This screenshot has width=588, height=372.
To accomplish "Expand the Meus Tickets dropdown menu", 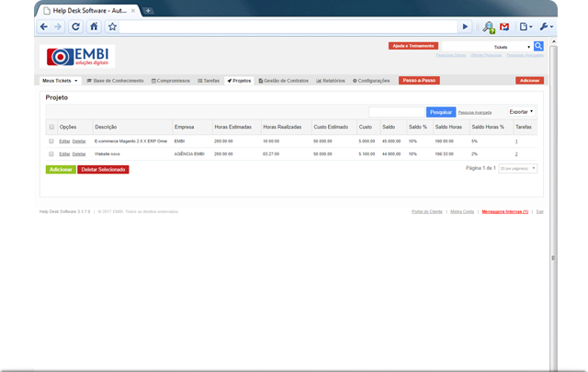I will [59, 81].
